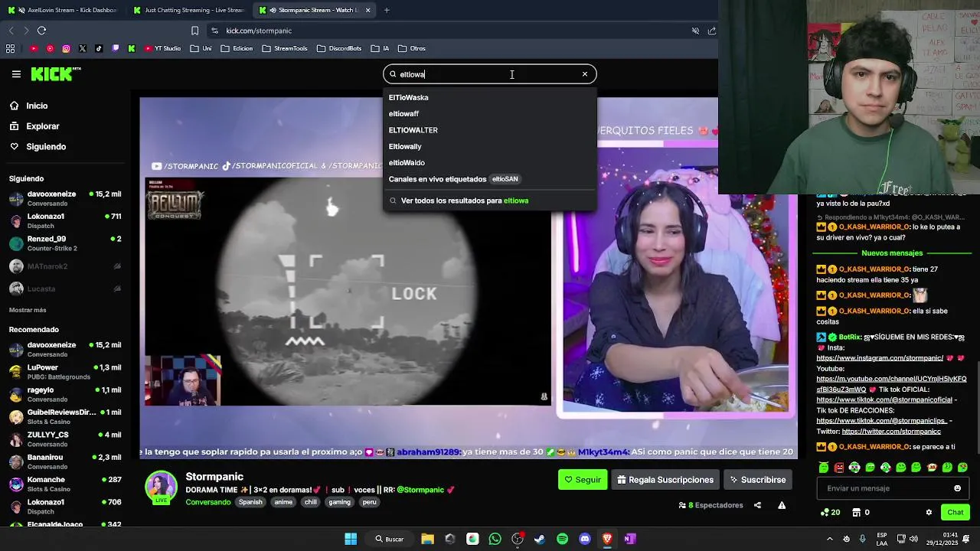The height and width of the screenshot is (551, 980).
Task: Open GuibelReviewsDir recommended channel
Action: [65, 416]
